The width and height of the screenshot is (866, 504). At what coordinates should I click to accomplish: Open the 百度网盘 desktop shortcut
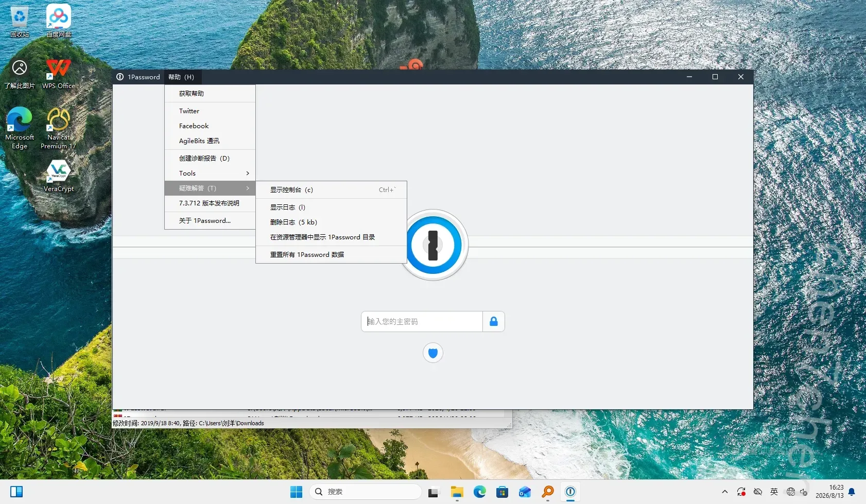coord(59,22)
